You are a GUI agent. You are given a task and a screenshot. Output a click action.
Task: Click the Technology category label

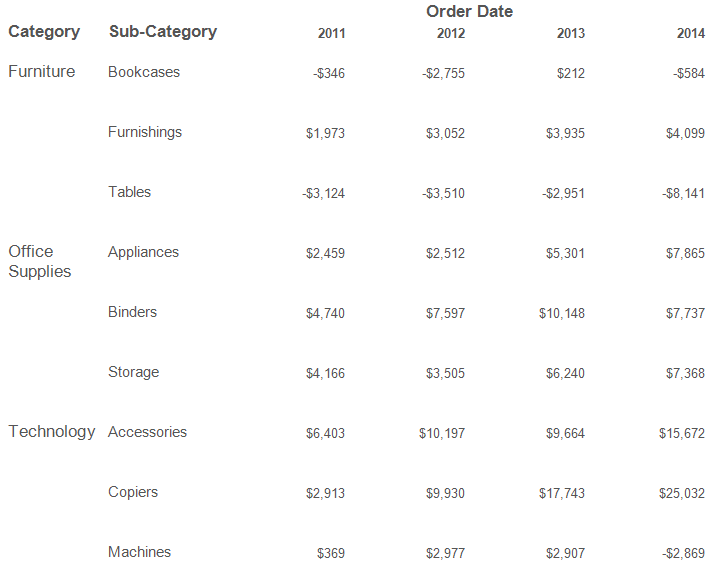click(x=52, y=431)
